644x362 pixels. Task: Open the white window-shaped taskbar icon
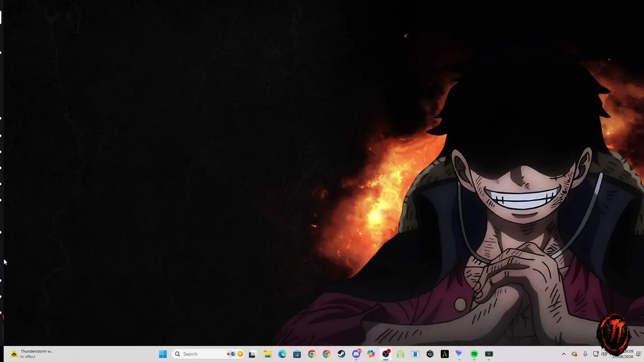[415, 354]
